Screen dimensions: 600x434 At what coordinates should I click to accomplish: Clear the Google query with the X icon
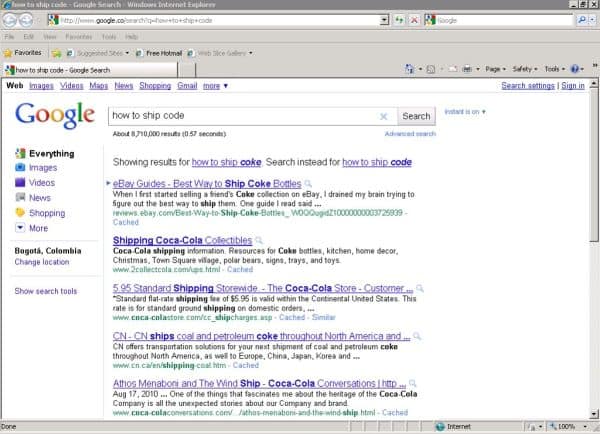(x=383, y=116)
